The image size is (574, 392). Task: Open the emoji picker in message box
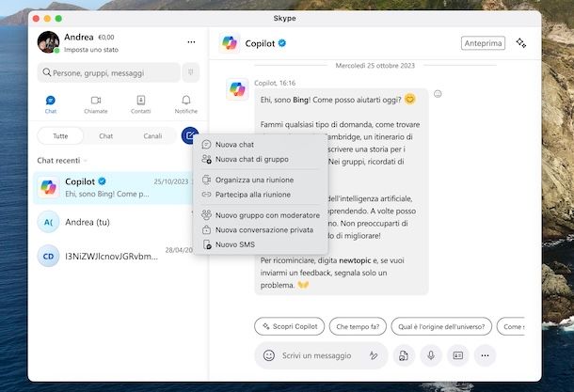click(x=269, y=355)
